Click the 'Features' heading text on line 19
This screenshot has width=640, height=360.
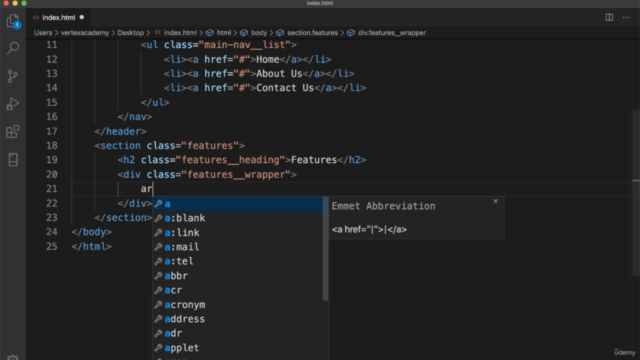[314, 160]
